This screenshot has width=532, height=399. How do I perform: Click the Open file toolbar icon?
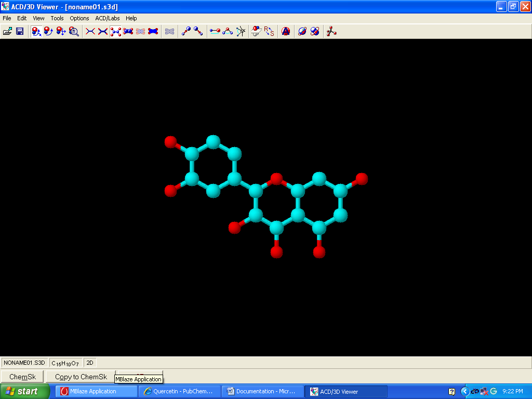tap(7, 31)
